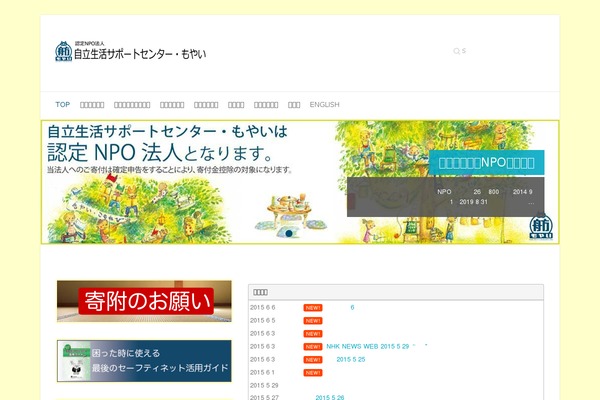The width and height of the screenshot is (600, 400).
Task: Open the NHK NEWS WEB 2015 5 29 news link
Action: pos(377,346)
